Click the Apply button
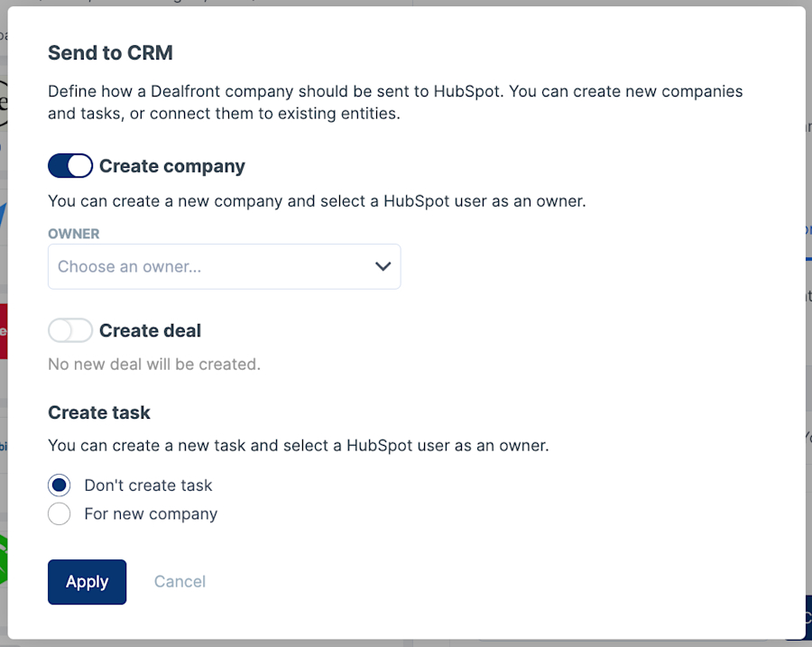This screenshot has width=812, height=647. (x=87, y=581)
